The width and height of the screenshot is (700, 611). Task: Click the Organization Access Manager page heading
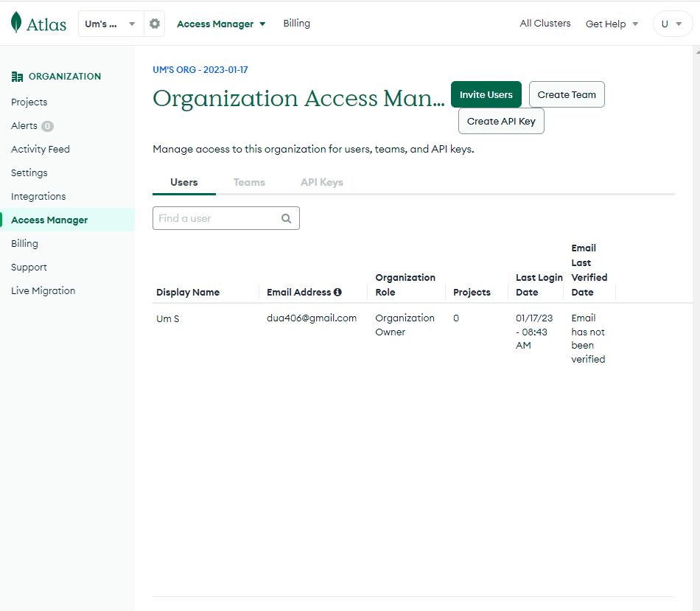[298, 98]
